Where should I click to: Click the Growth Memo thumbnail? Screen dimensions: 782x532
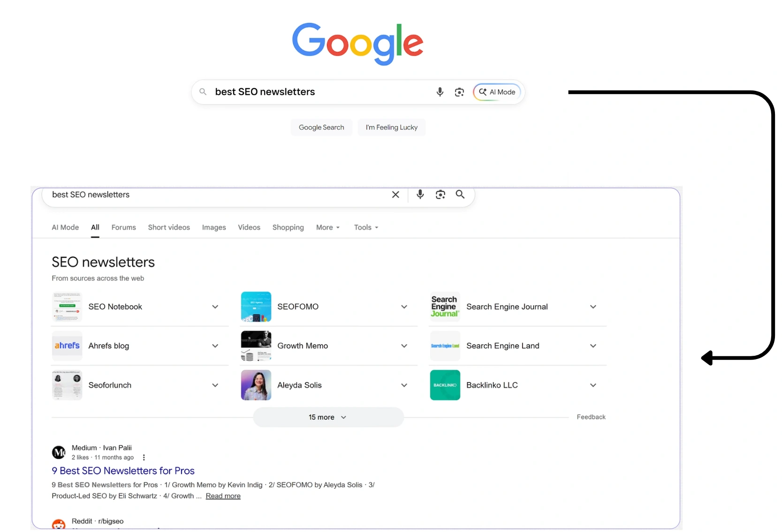(256, 346)
